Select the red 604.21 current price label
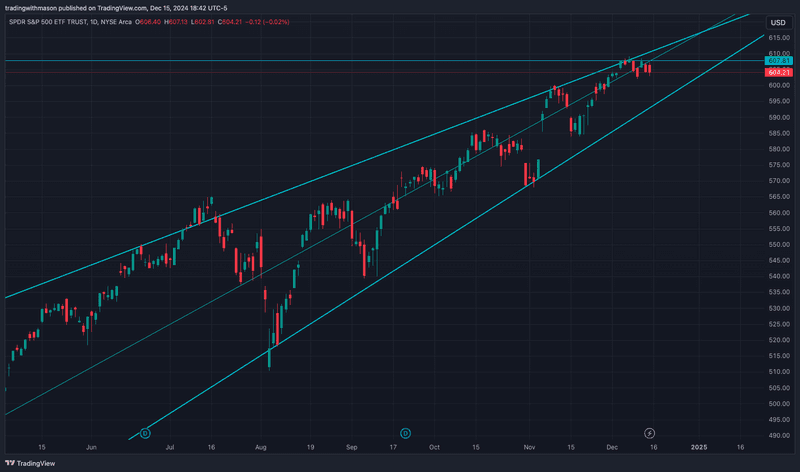Viewport: 800px width, 472px height. tap(779, 72)
